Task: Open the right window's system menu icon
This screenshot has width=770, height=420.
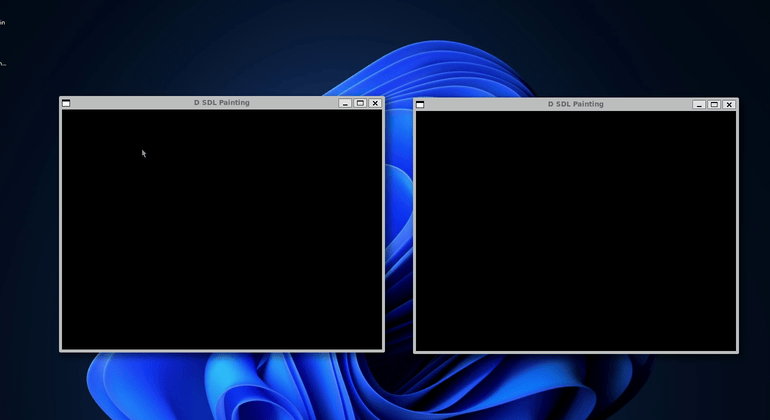Action: (420, 104)
